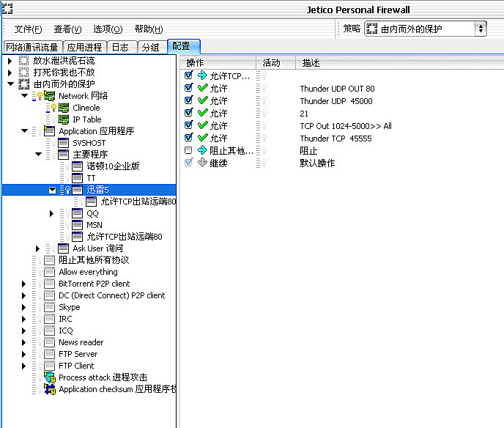Click the Skype rule table icon
This screenshot has width=504, height=428.
tap(50, 307)
